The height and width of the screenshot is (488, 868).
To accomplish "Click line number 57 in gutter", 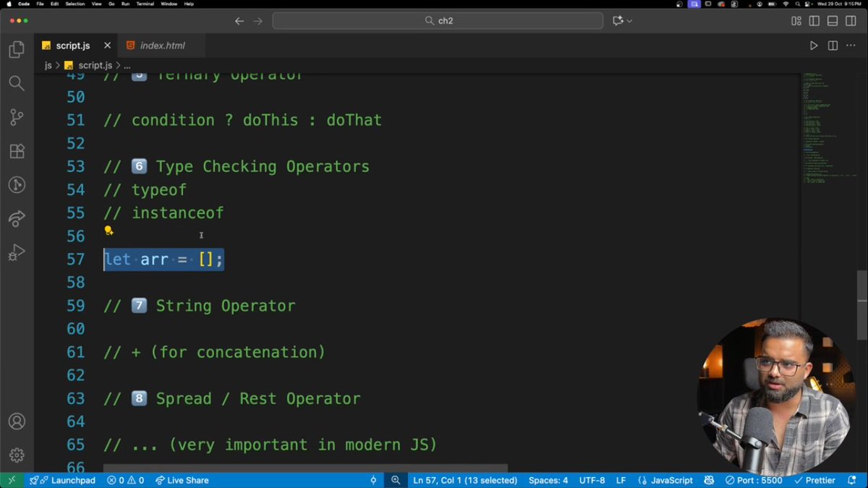I will tap(75, 259).
